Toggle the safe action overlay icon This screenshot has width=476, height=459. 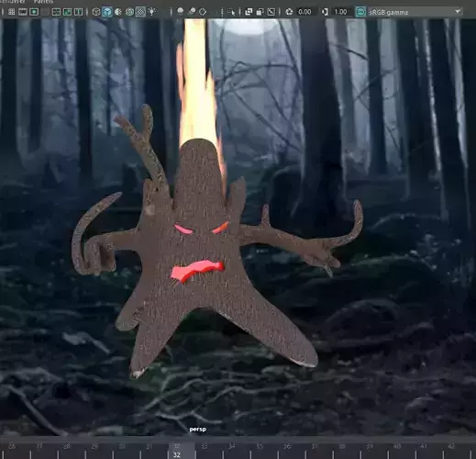tap(67, 12)
